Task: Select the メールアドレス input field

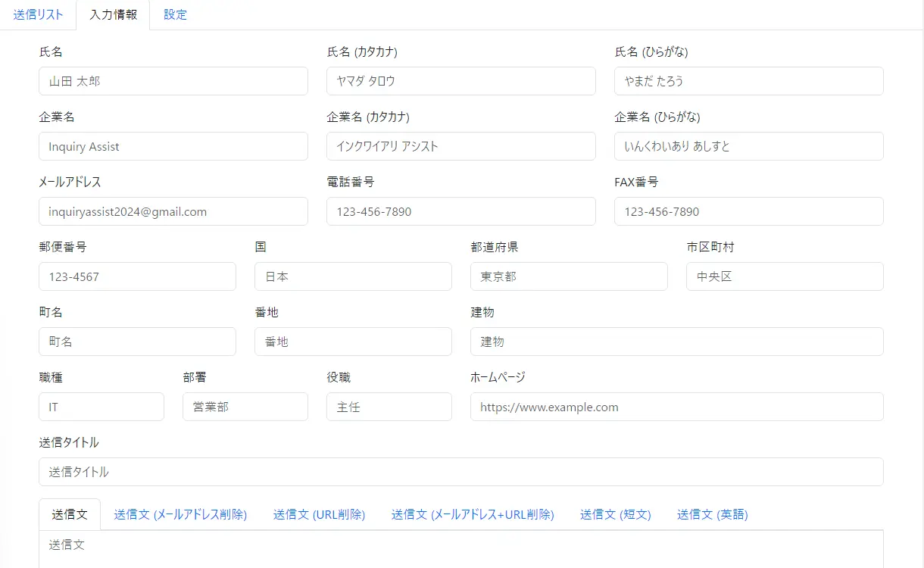Action: [x=173, y=211]
